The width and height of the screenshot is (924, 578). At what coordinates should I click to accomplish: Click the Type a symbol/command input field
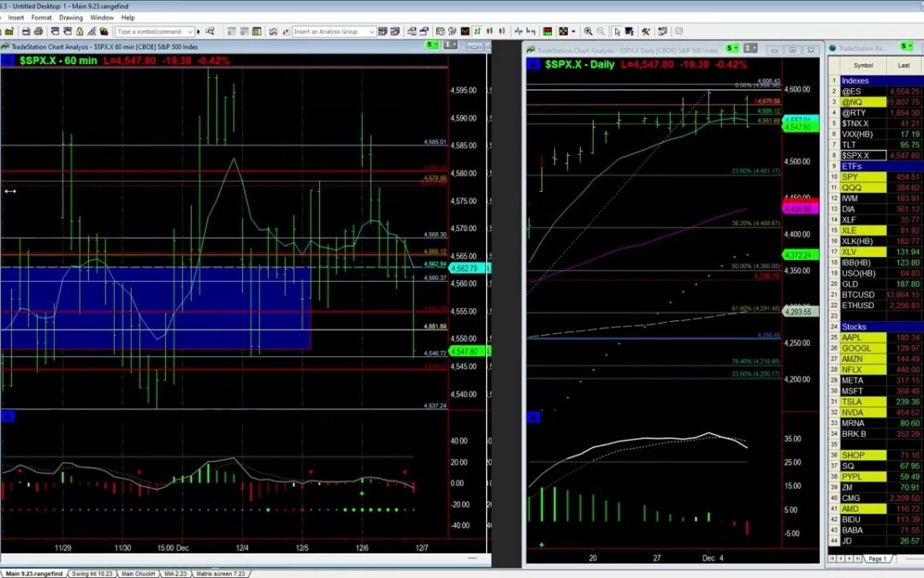tap(149, 32)
